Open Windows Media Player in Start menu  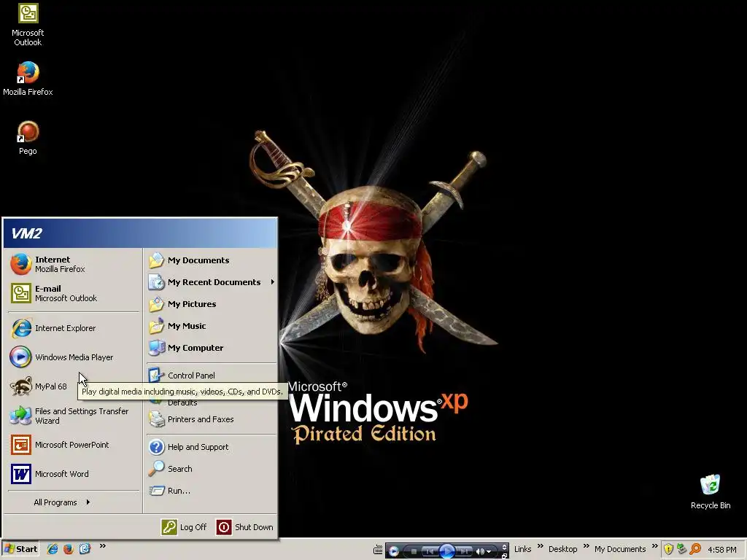click(74, 357)
